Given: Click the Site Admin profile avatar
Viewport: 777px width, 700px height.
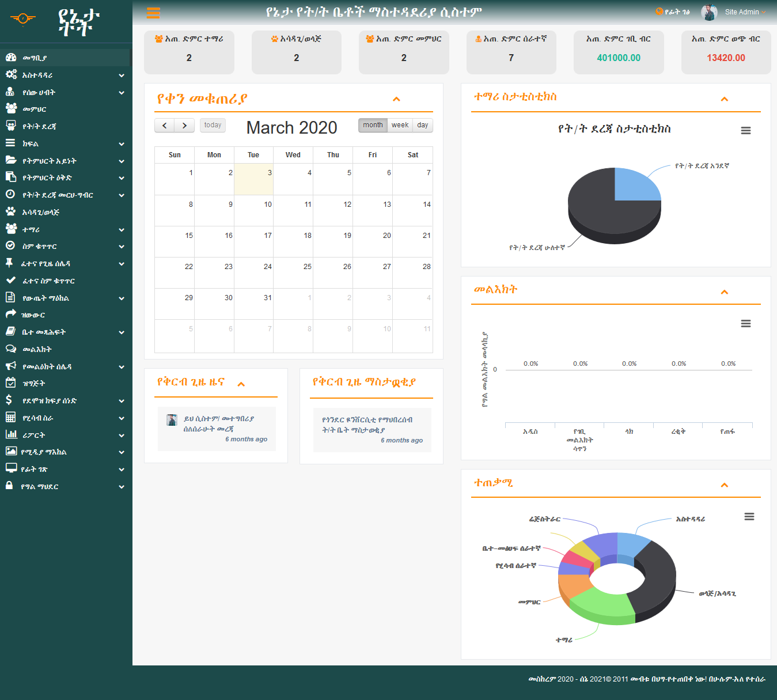Looking at the screenshot, I should (709, 12).
